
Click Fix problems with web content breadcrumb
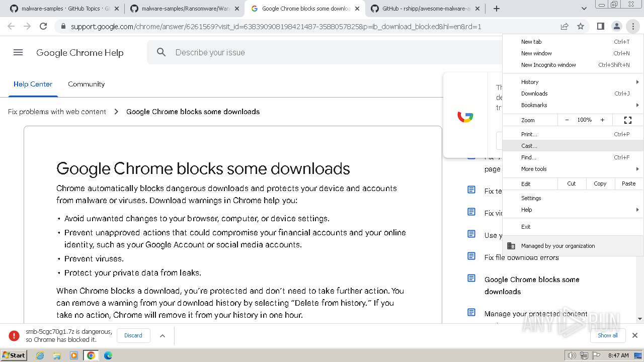tap(57, 112)
